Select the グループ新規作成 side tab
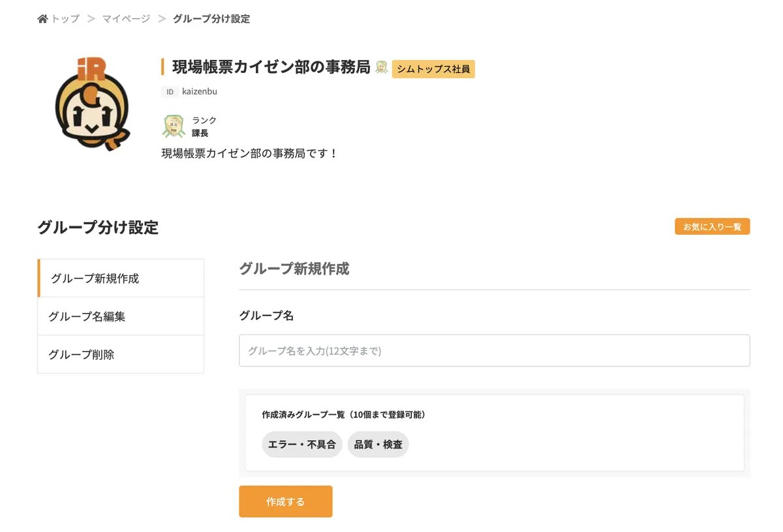This screenshot has height=532, width=783. click(x=121, y=278)
